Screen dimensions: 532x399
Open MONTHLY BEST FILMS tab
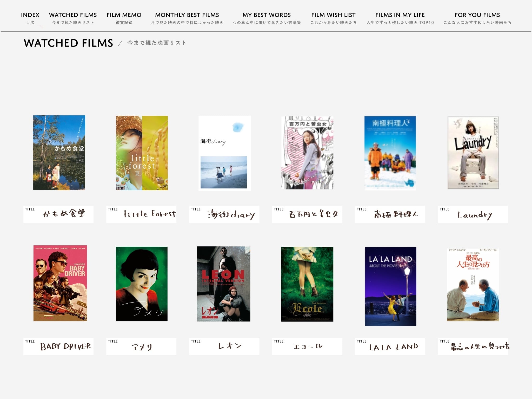tap(187, 18)
